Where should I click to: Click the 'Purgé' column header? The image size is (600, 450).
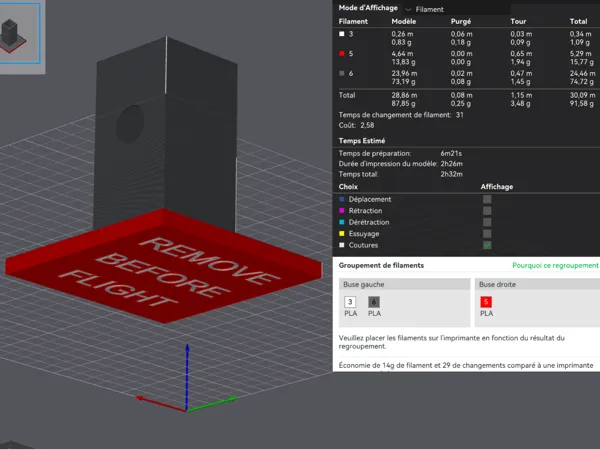(x=461, y=21)
